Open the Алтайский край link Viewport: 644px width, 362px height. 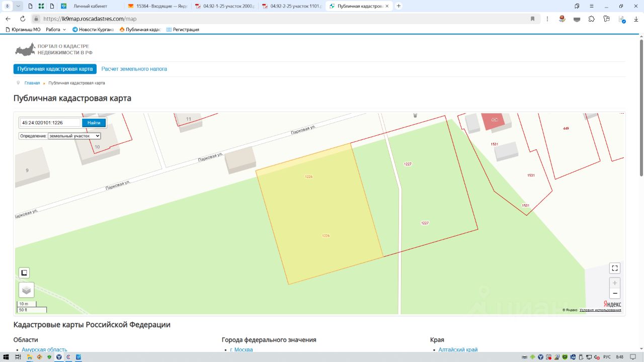point(458,350)
